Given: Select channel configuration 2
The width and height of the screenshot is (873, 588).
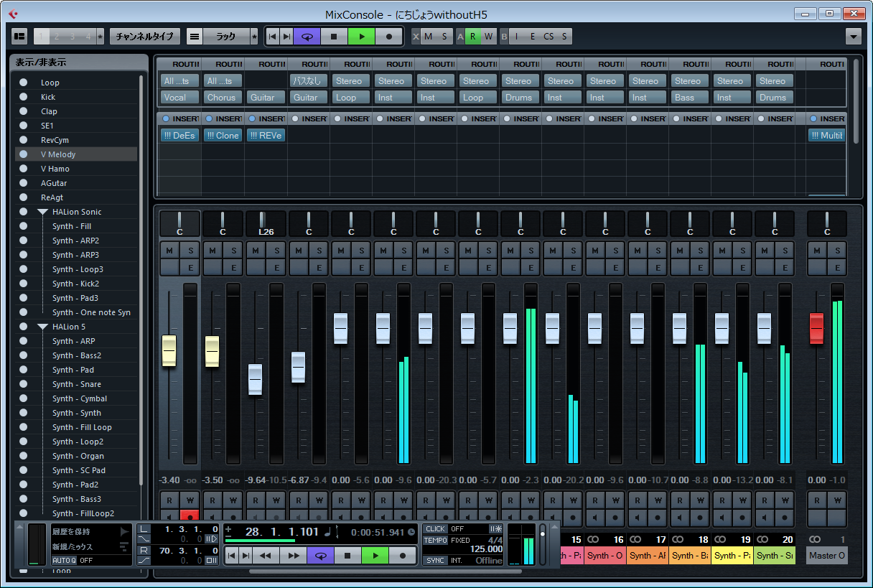Looking at the screenshot, I should click(57, 36).
